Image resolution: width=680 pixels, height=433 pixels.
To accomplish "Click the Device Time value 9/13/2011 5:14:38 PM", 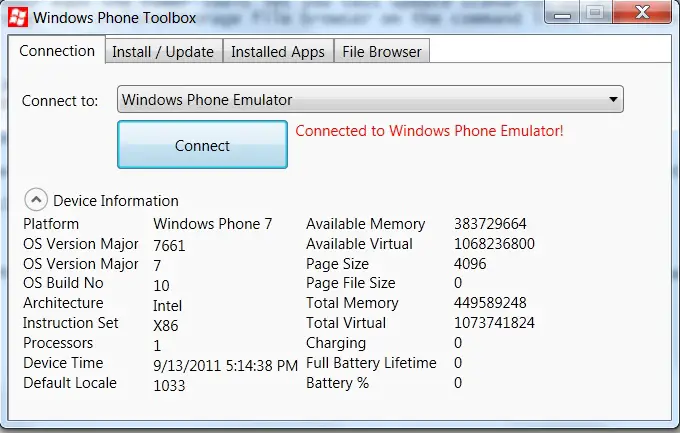I will tap(226, 366).
